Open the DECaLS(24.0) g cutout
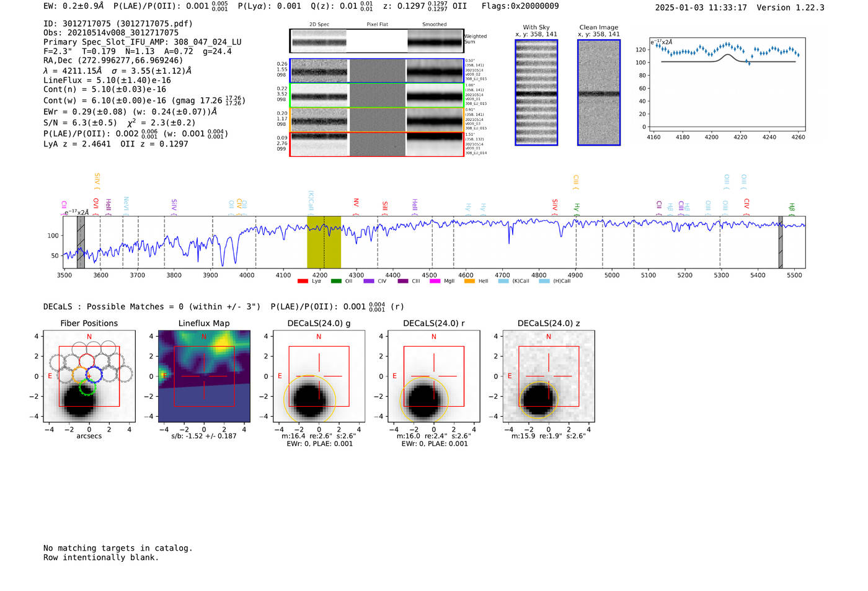 point(319,376)
